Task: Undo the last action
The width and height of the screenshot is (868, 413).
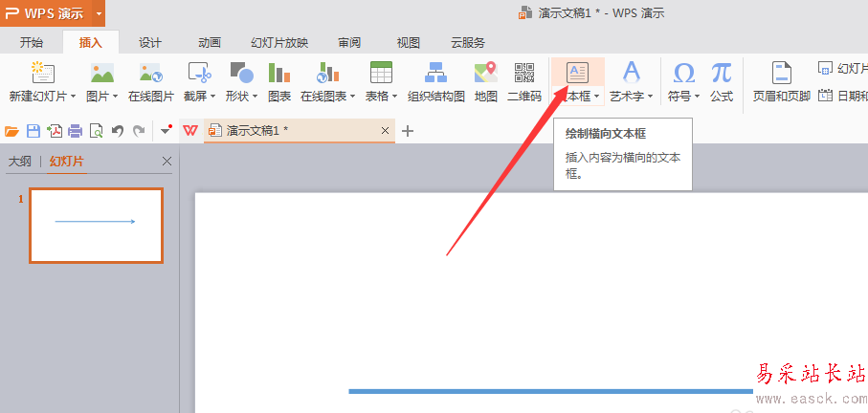Action: point(118,131)
